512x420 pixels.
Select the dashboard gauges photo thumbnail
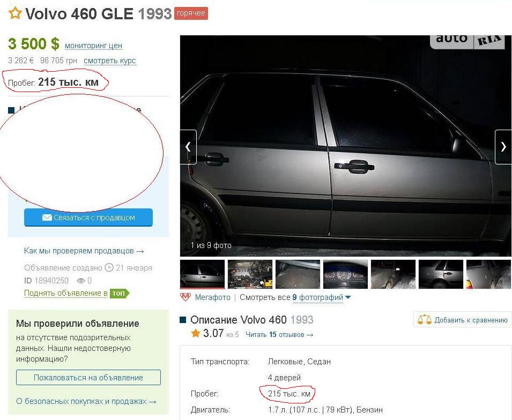pyautogui.click(x=345, y=274)
